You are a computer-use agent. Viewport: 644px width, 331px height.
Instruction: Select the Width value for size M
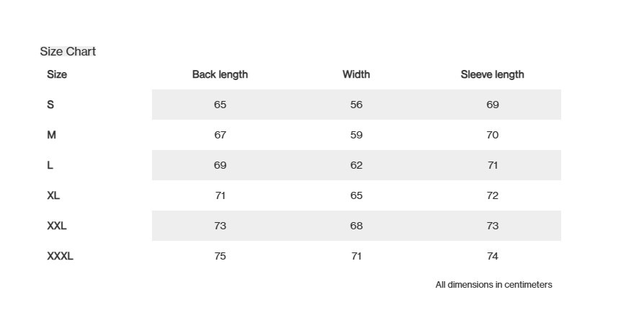pos(356,135)
